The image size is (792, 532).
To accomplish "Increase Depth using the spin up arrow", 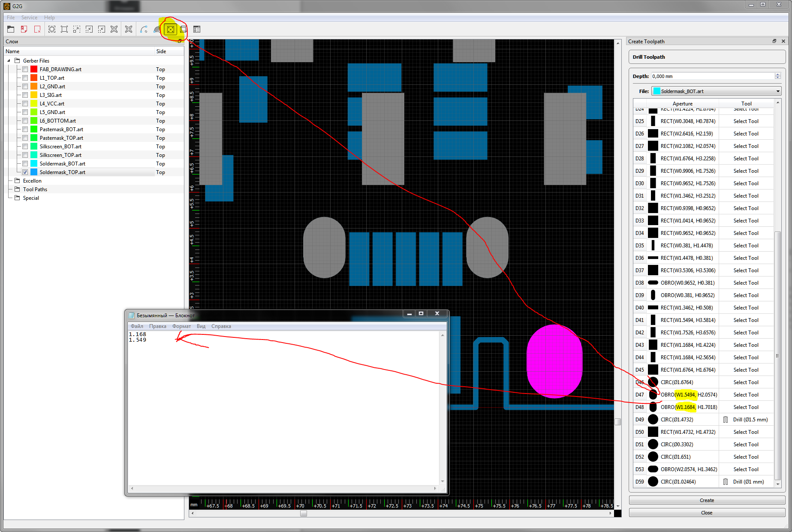I will click(778, 75).
